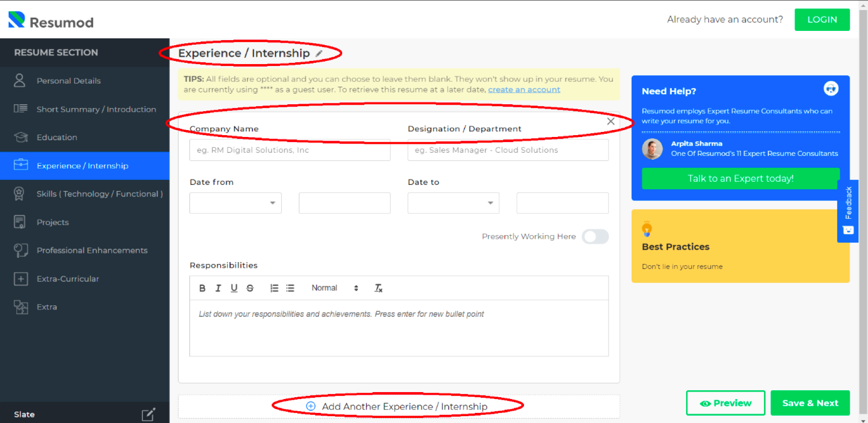This screenshot has width=868, height=423.
Task: Remove this experience entry with X
Action: (611, 121)
